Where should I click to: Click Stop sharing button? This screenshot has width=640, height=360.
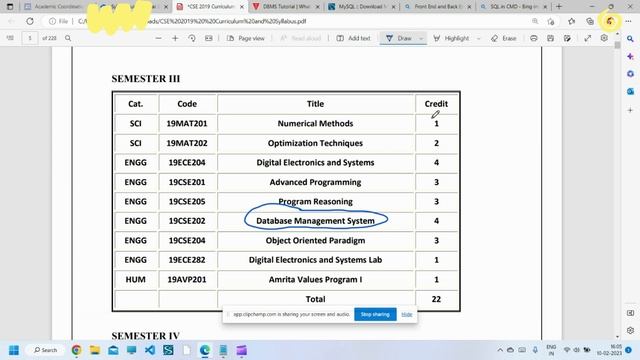tap(375, 314)
